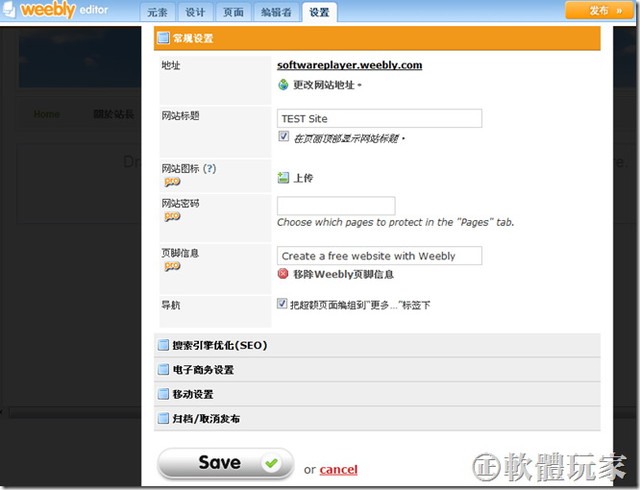Screen dimensions: 640x490
Task: Click the 网站标题 row label
Action: coord(180,116)
